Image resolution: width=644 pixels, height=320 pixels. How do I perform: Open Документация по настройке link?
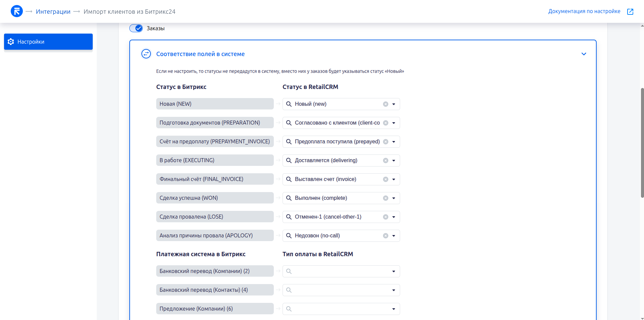point(584,11)
